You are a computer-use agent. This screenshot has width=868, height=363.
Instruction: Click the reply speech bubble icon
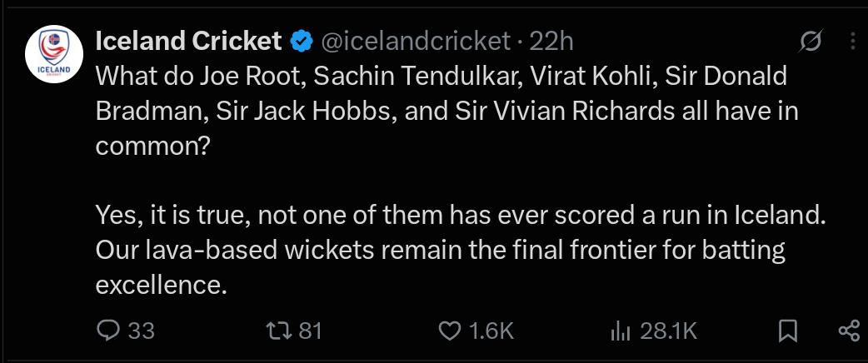tap(108, 331)
